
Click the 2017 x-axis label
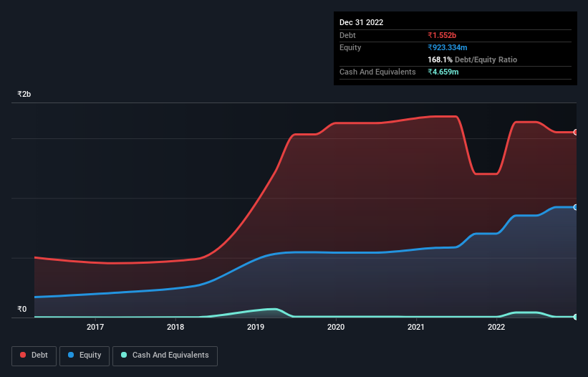[x=95, y=327]
